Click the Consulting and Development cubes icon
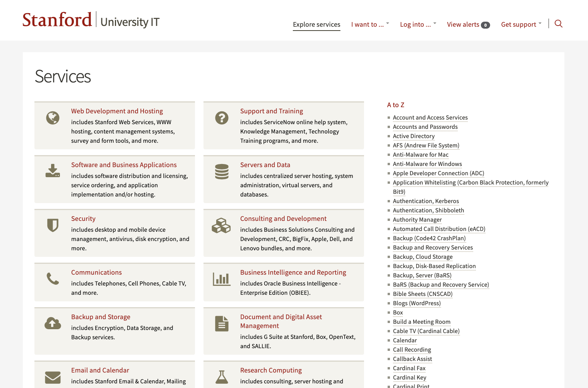The height and width of the screenshot is (388, 588). point(221,226)
